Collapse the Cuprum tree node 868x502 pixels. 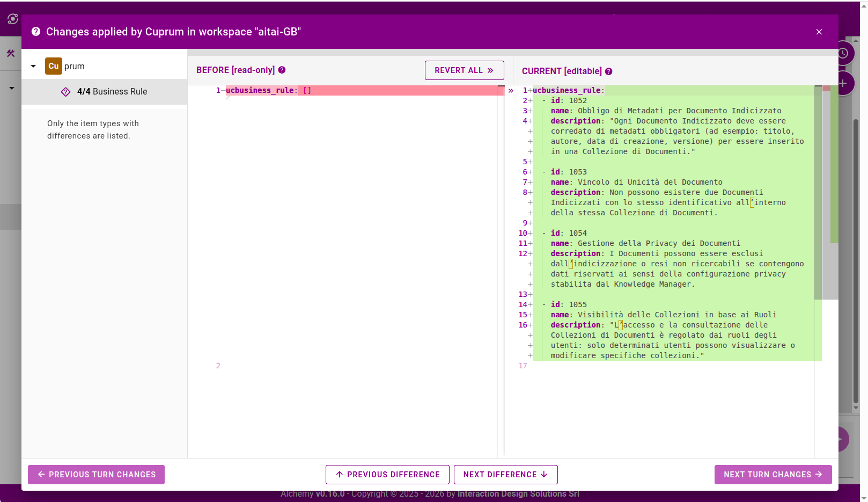click(x=33, y=66)
